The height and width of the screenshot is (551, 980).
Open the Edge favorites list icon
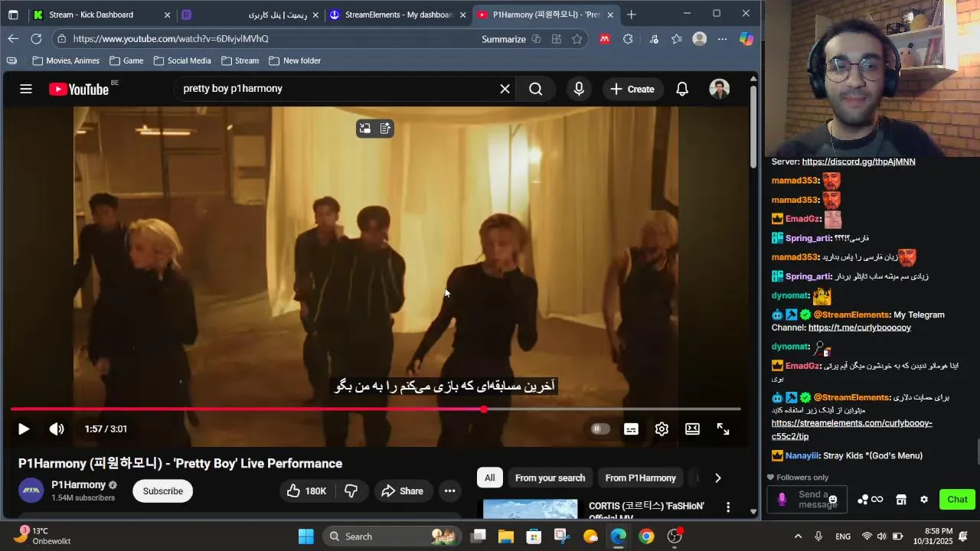(x=676, y=39)
